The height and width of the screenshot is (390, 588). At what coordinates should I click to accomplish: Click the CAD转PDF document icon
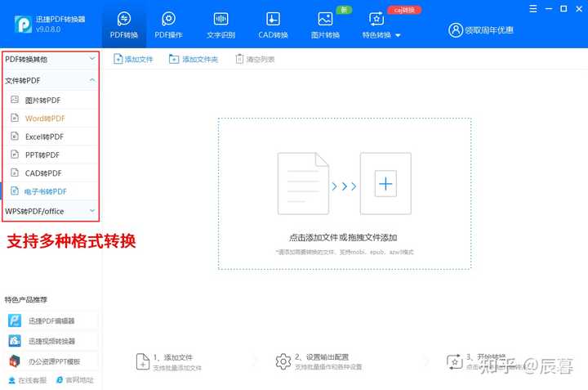click(x=15, y=173)
